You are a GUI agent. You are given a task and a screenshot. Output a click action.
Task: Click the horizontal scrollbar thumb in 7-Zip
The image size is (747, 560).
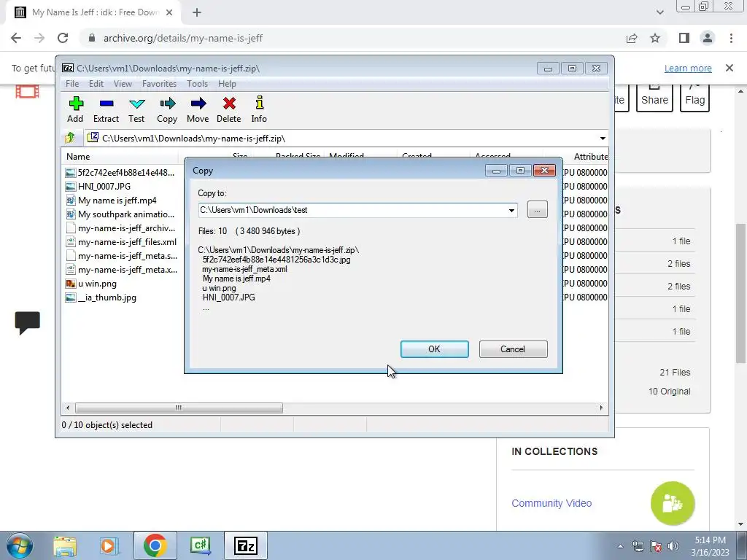click(179, 408)
